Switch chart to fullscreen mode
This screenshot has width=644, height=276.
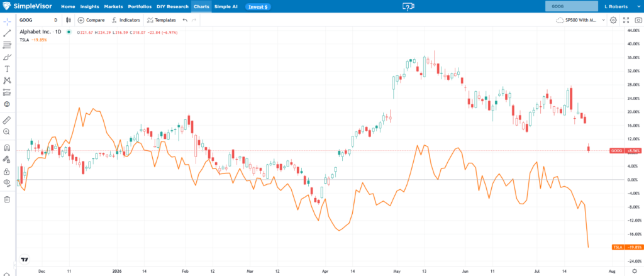pyautogui.click(x=626, y=20)
